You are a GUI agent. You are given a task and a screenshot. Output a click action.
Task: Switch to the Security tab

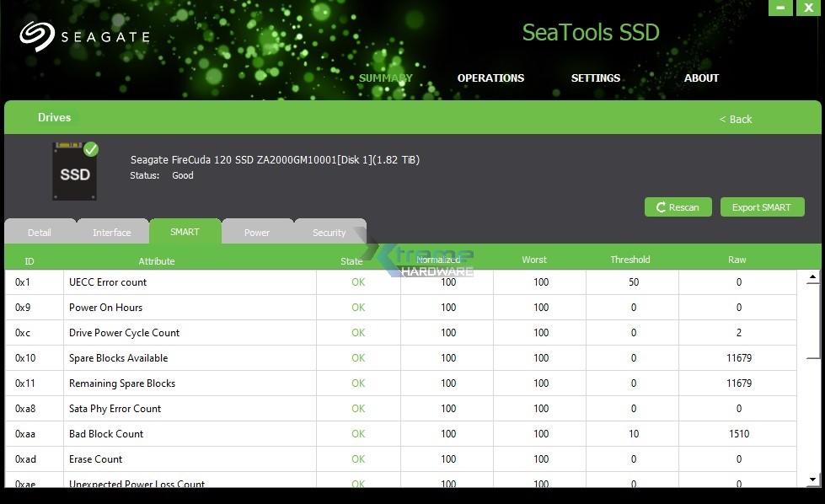[x=329, y=232]
